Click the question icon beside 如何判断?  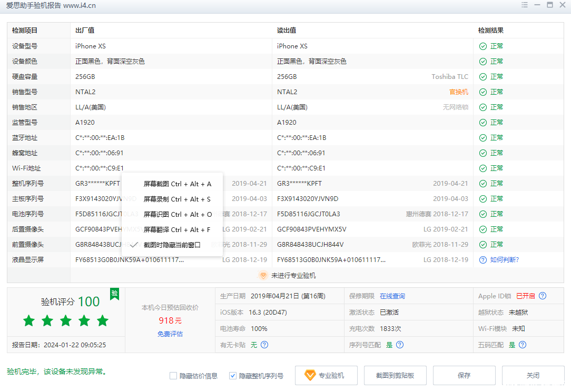(x=483, y=260)
